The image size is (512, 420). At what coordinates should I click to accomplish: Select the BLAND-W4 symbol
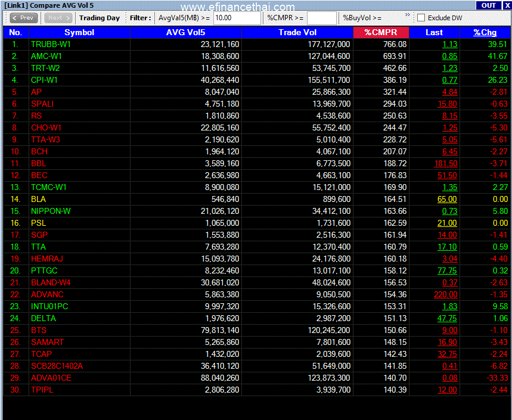(51, 282)
